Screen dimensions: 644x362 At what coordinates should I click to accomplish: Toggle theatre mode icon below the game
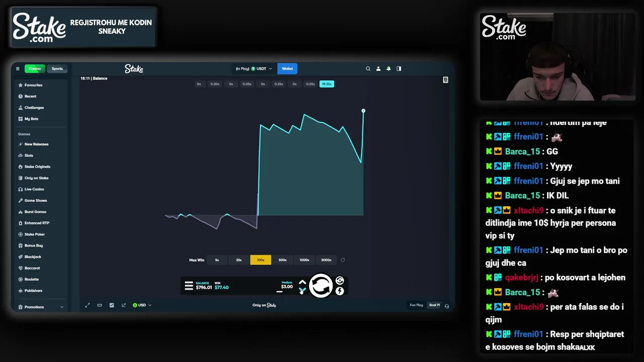click(100, 305)
